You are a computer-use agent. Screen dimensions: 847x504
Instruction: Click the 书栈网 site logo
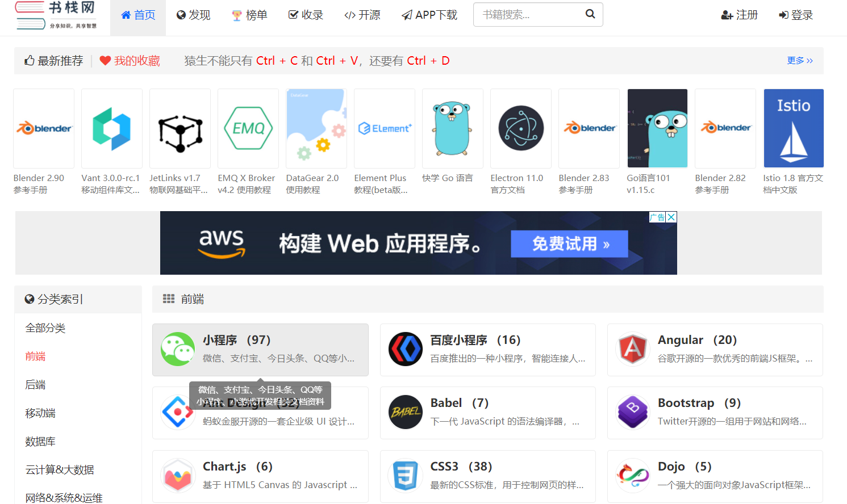coord(56,15)
